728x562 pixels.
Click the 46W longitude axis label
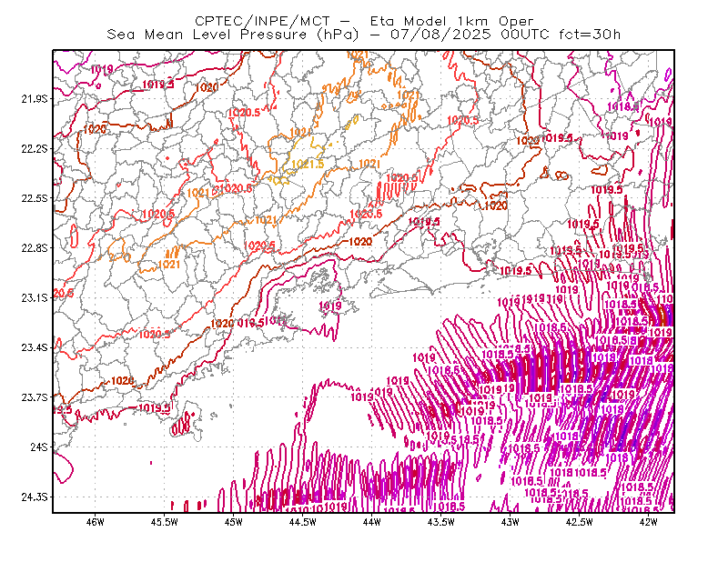pos(96,522)
